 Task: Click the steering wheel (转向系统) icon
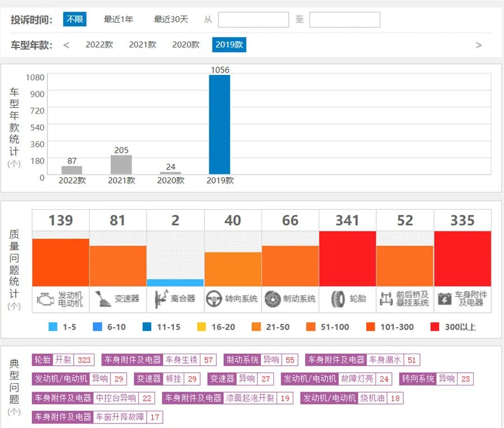click(x=214, y=299)
